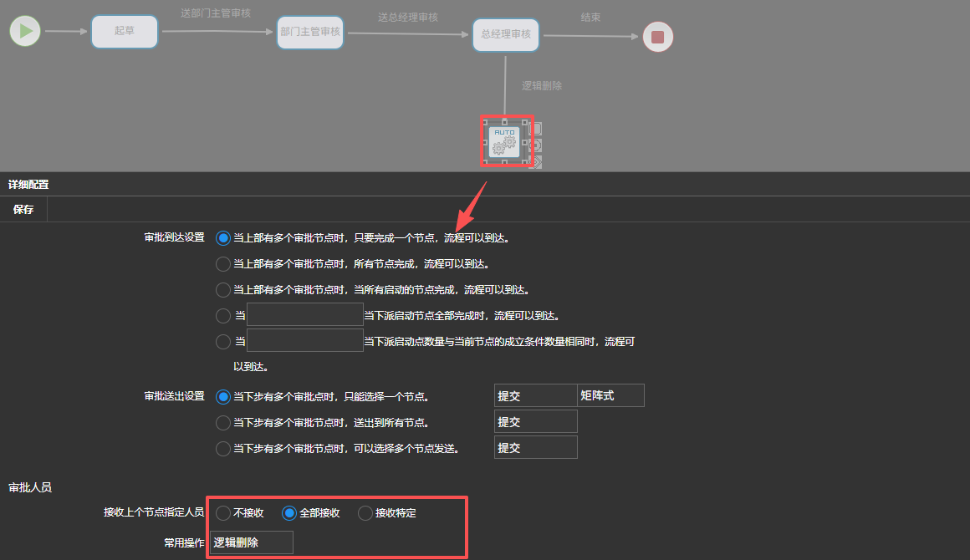970x560 pixels.
Task: Click the 送总经理审核 transition label
Action: 407,18
